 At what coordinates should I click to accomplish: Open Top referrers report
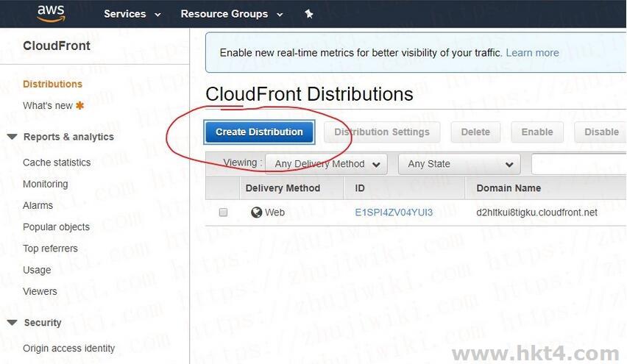pos(50,249)
